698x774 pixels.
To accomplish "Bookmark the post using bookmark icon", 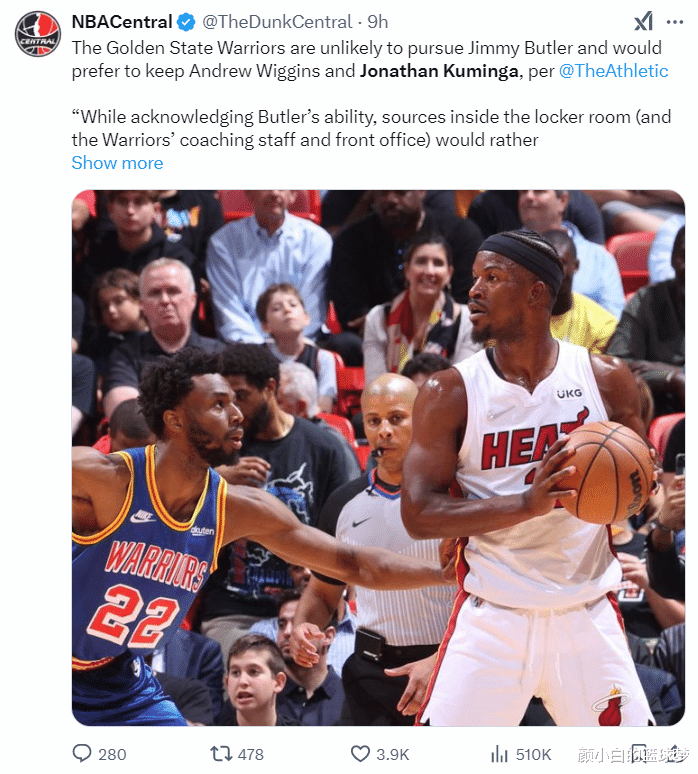I will (x=639, y=754).
